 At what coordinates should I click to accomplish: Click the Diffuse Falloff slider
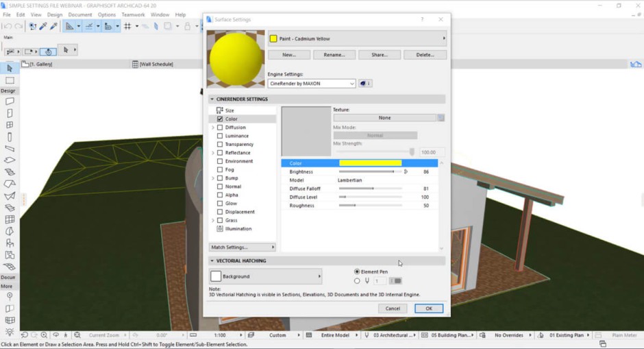click(370, 189)
